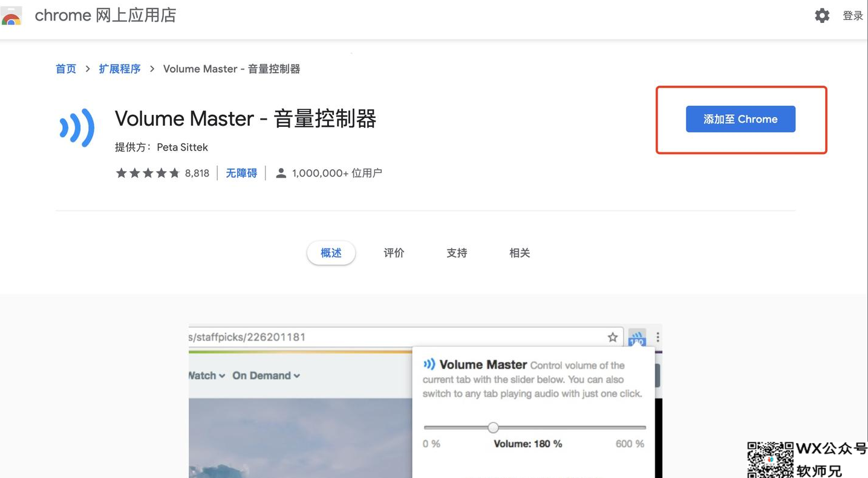
Task: Click the chrome 网上应用店 header title
Action: point(105,15)
